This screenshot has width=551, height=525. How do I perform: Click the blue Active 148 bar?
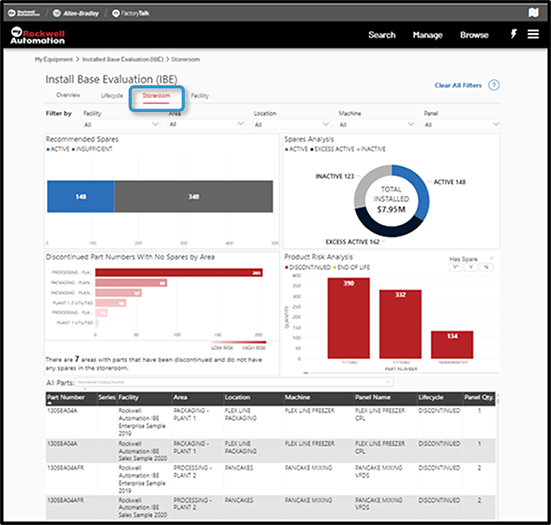click(x=81, y=196)
